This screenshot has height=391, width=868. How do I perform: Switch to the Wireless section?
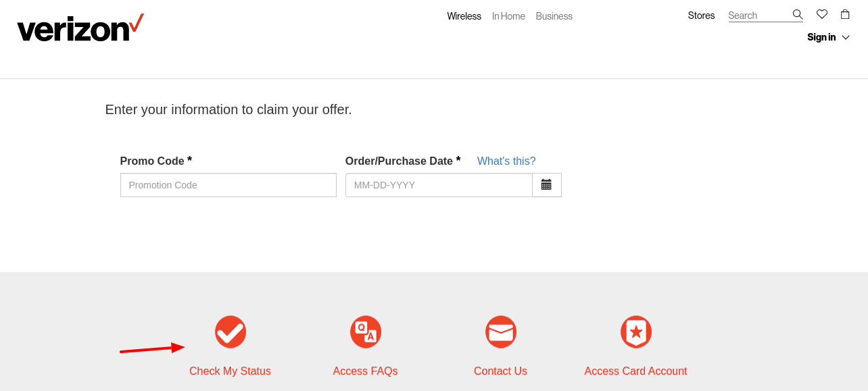click(x=464, y=16)
